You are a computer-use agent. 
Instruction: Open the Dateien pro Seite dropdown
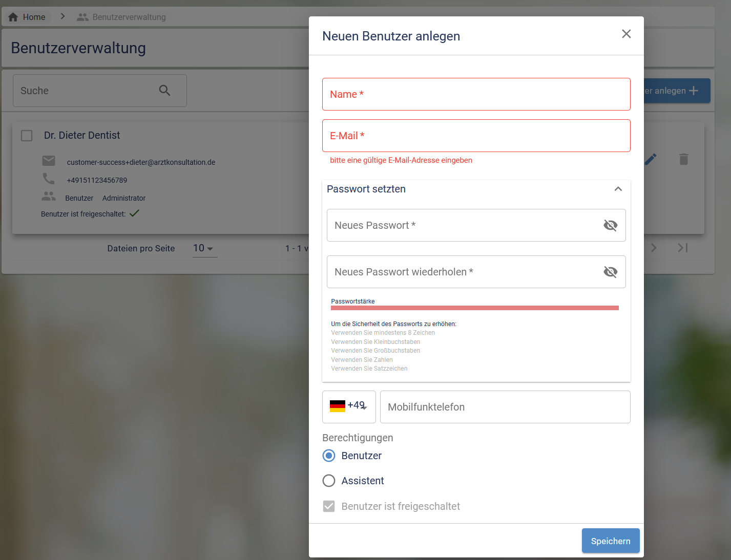[x=204, y=248]
